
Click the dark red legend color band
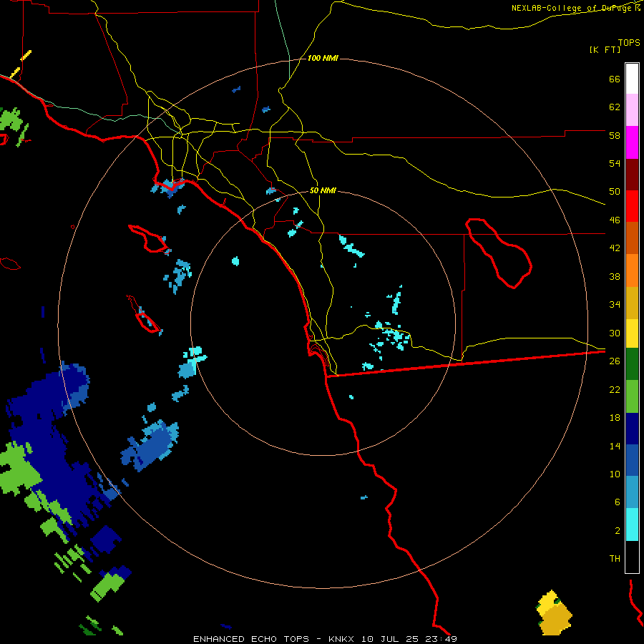point(632,175)
